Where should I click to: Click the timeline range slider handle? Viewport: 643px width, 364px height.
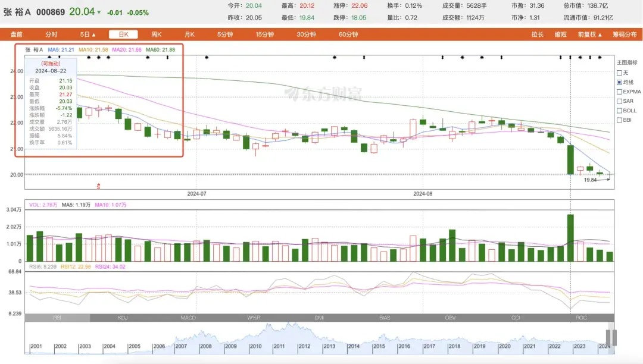tap(611, 337)
